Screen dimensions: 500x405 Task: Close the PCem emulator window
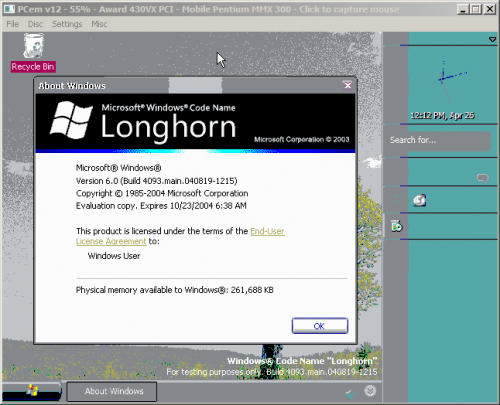[x=490, y=9]
